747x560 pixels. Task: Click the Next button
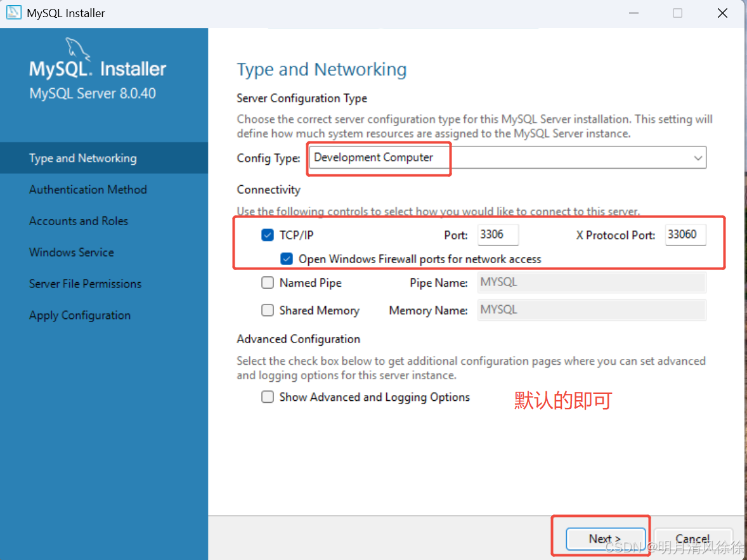tap(606, 539)
